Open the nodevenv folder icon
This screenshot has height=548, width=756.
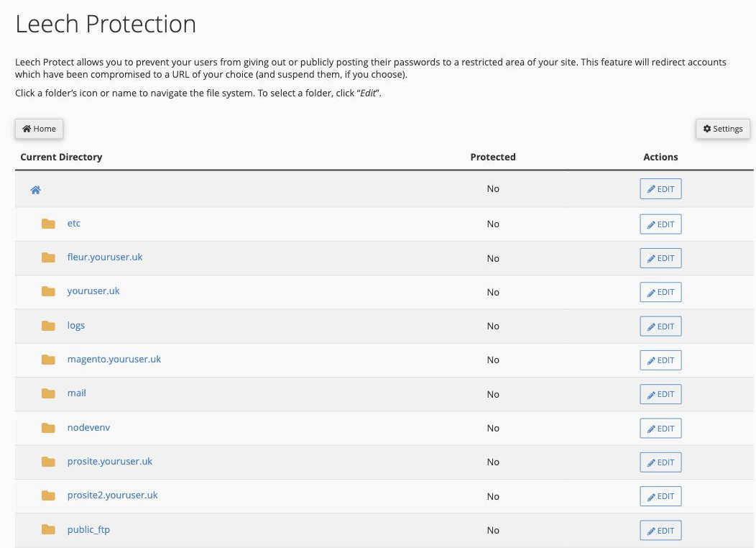pyautogui.click(x=48, y=427)
